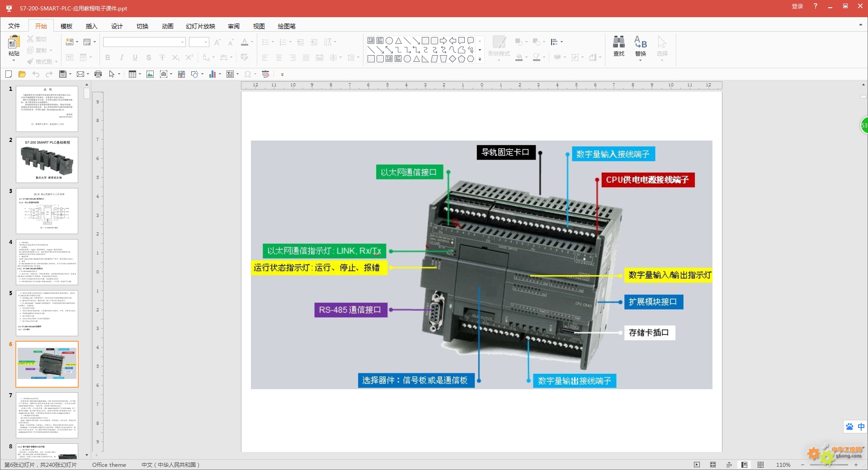
Task: Select slide 2 thumbnail in panel
Action: click(47, 160)
